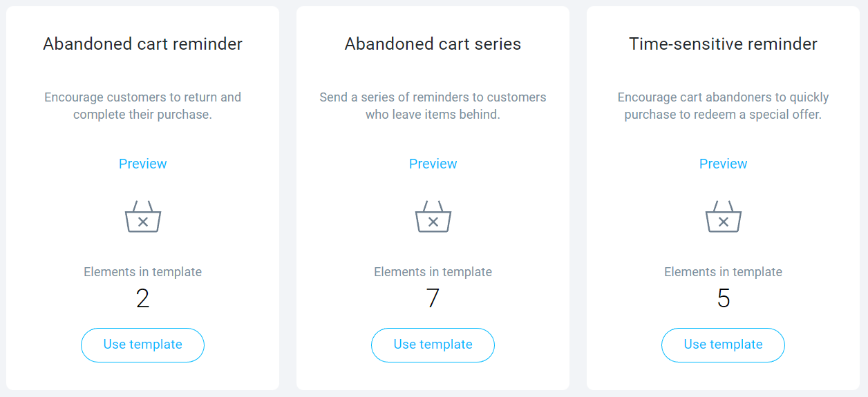The image size is (868, 397).
Task: Click the element count 5 in the Time-sensitive card
Action: click(x=724, y=298)
